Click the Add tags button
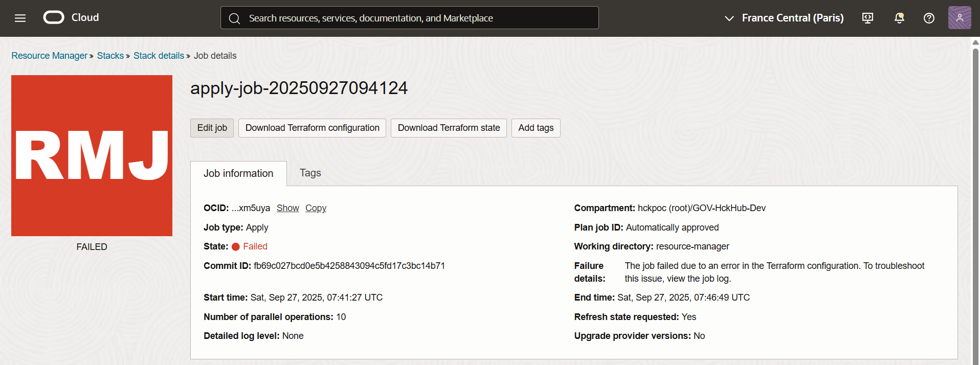 coord(536,128)
